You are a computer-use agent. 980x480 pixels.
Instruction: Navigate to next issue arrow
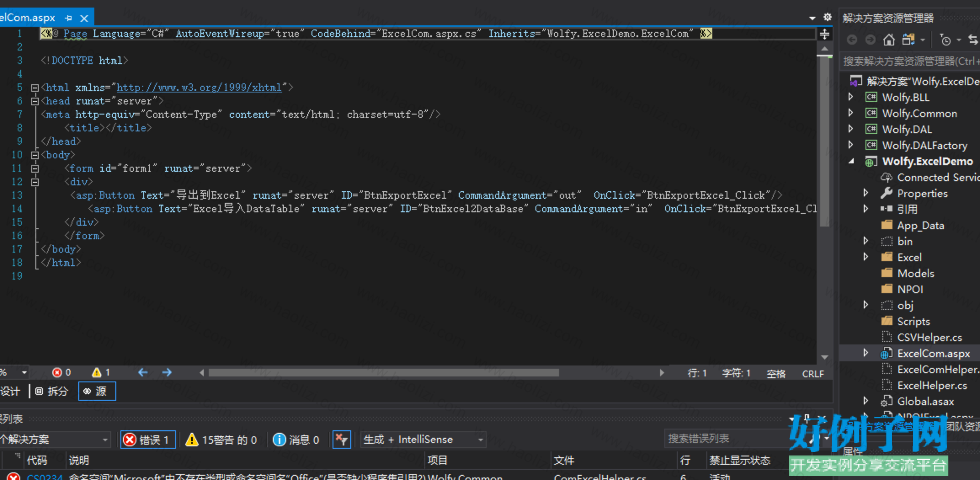point(167,373)
